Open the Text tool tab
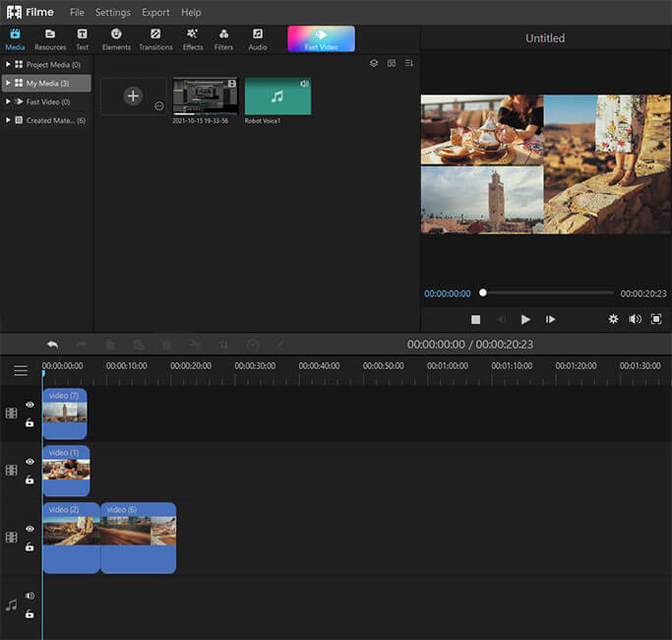Screen dimensions: 672x640 pos(82,39)
